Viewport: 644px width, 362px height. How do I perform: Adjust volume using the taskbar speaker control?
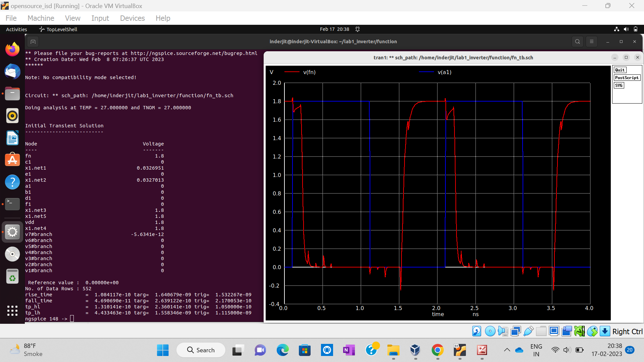567,350
